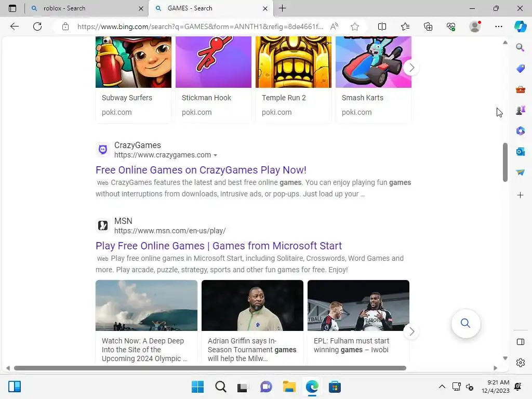Click the address bar URL
Screen dimensions: 532x399
(200, 26)
